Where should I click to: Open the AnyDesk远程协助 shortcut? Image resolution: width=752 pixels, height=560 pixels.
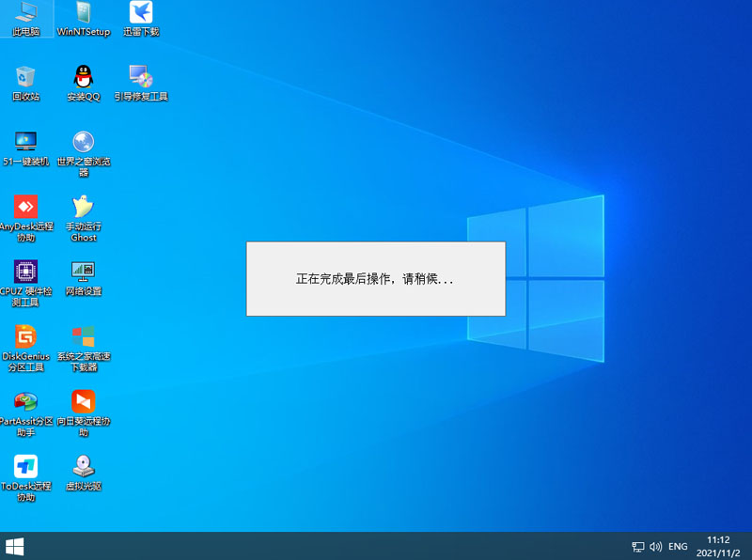pos(25,207)
